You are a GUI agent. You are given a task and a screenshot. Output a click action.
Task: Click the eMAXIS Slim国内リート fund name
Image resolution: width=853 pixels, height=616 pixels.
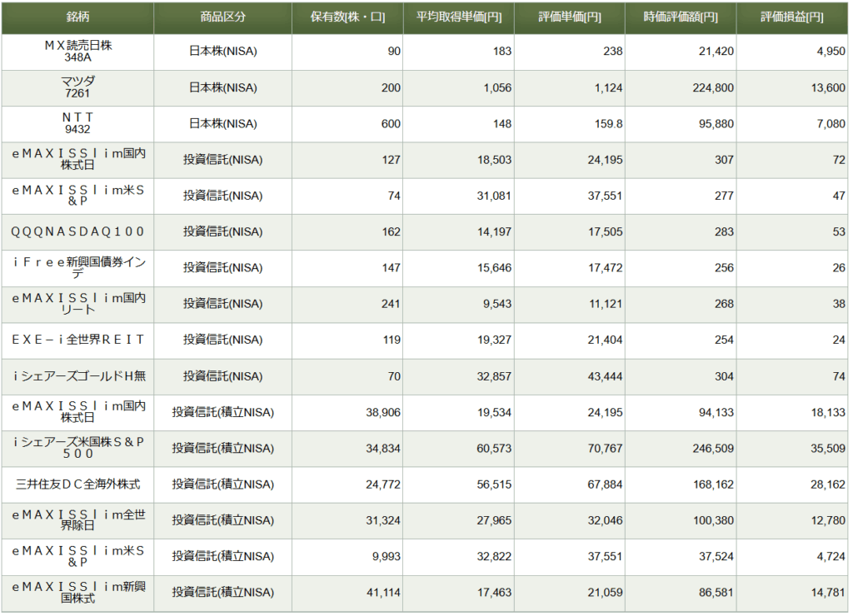point(77,304)
